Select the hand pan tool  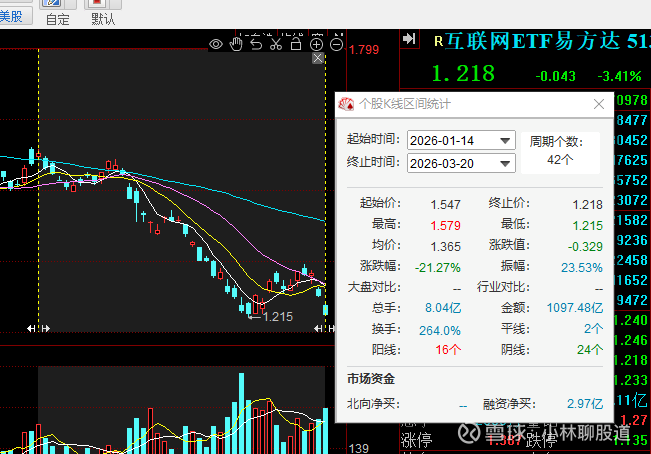(236, 44)
